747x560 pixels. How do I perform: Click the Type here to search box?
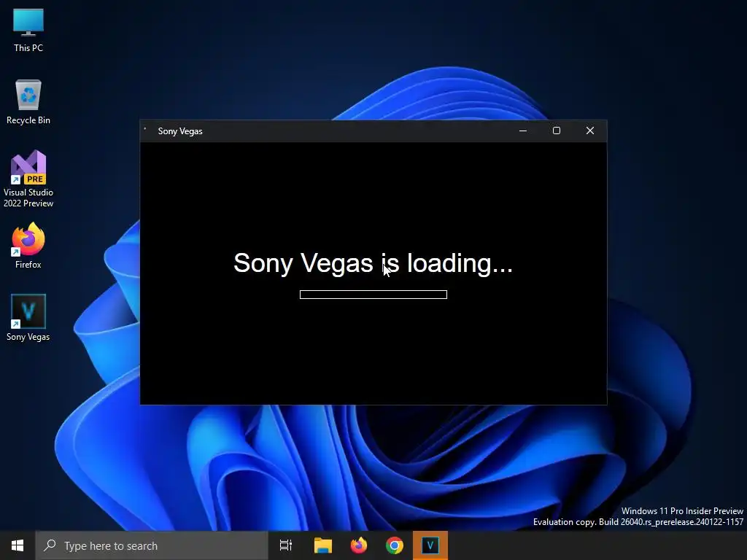[152, 545]
